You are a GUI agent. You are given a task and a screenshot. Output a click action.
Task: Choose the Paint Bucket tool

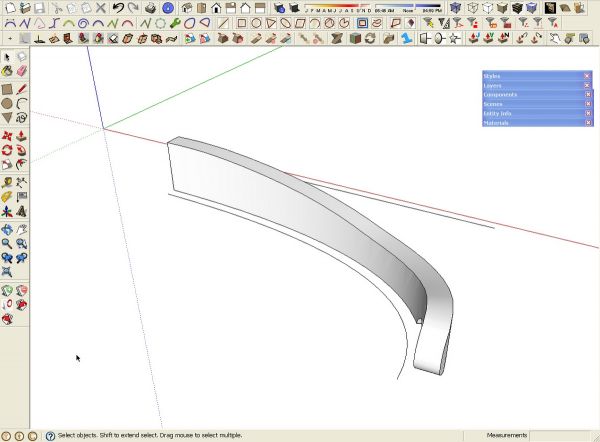(x=7, y=71)
